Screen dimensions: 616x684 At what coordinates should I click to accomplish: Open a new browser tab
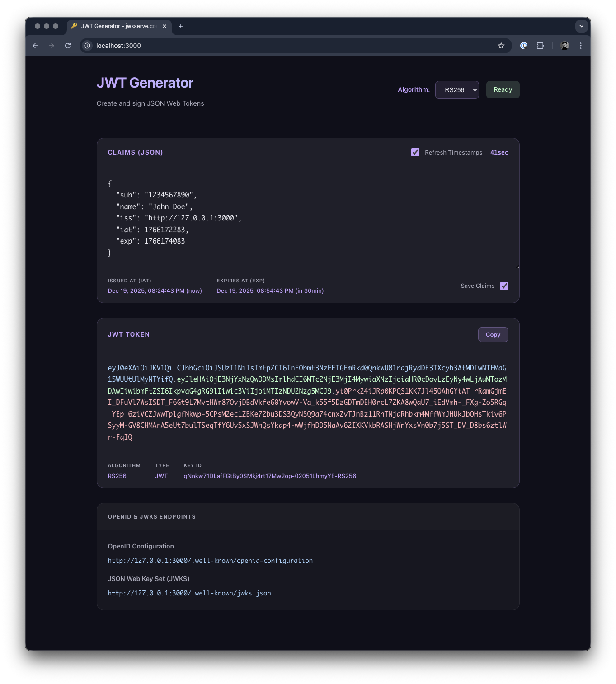coord(181,26)
